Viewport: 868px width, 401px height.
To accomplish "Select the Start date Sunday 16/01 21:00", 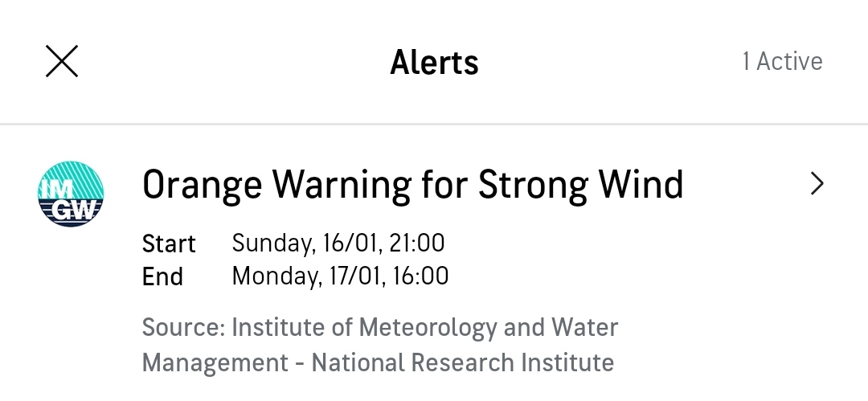I will pos(338,243).
